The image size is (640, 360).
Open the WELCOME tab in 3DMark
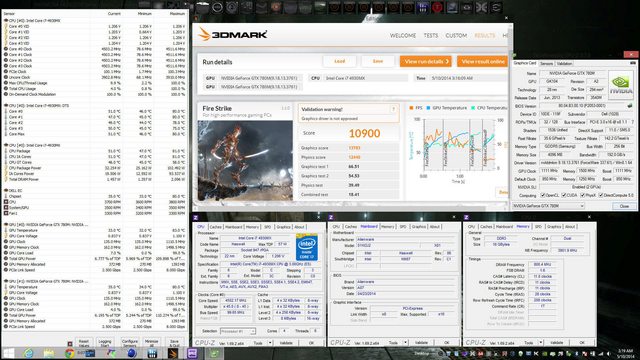tap(403, 36)
